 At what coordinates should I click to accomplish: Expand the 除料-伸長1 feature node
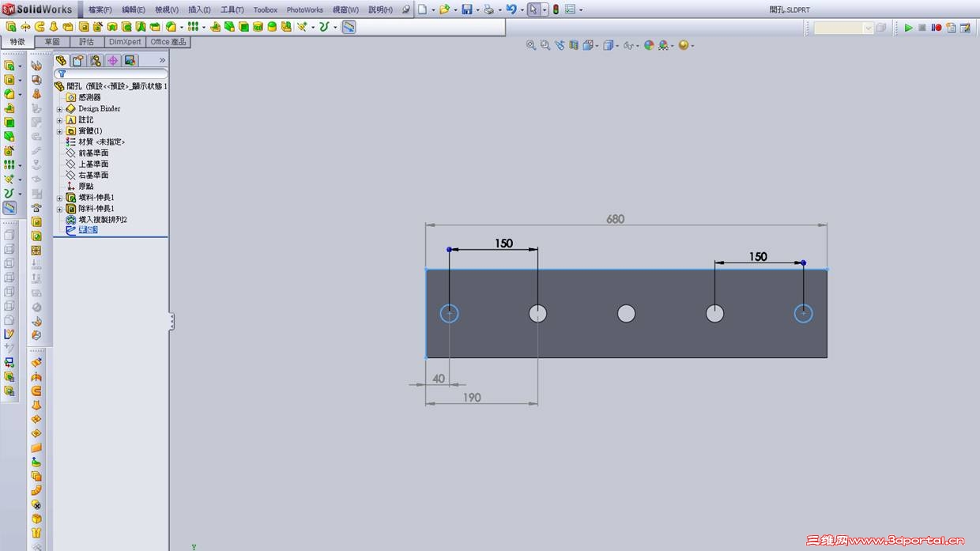coord(59,209)
